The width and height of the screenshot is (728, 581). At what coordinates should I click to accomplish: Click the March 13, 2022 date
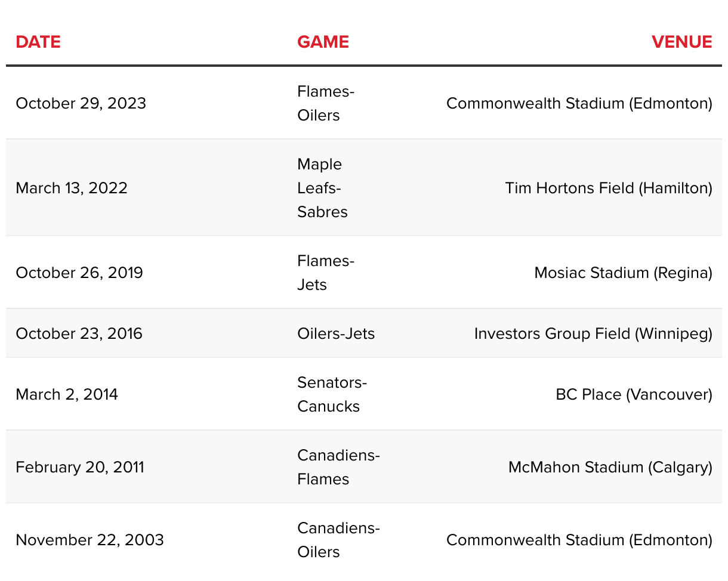coord(72,188)
